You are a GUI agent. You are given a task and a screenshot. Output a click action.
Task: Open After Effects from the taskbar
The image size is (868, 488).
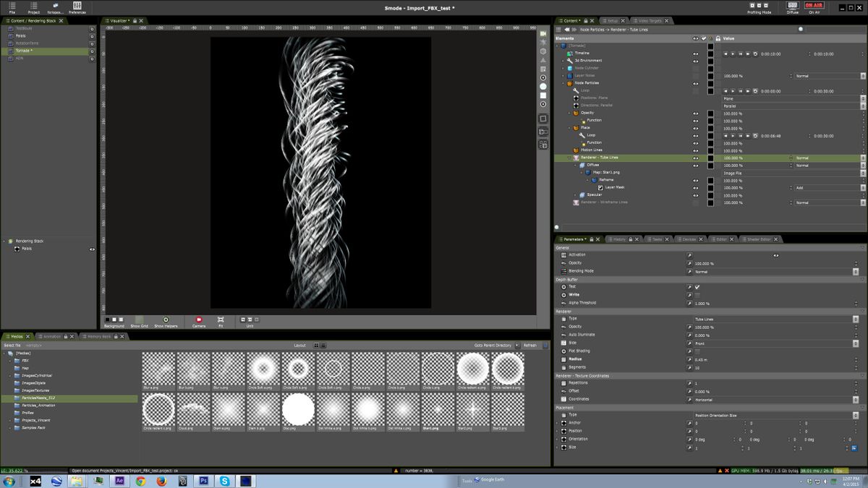pos(120,480)
